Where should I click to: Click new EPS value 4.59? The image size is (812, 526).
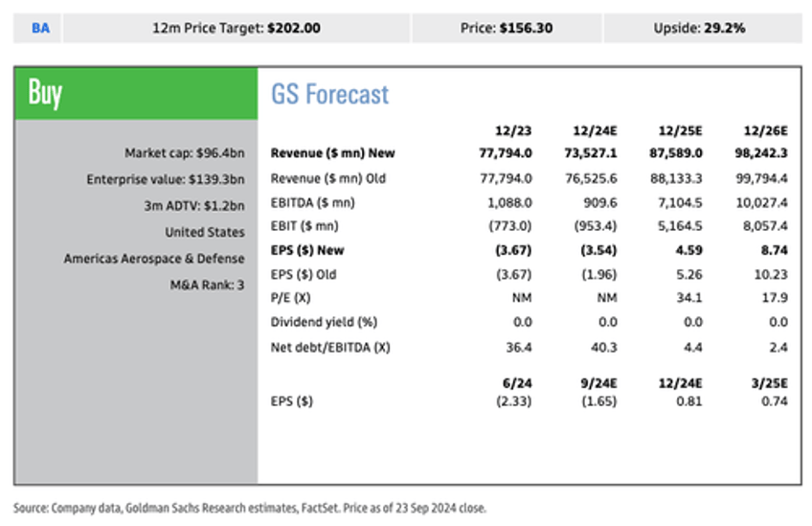pyautogui.click(x=688, y=250)
